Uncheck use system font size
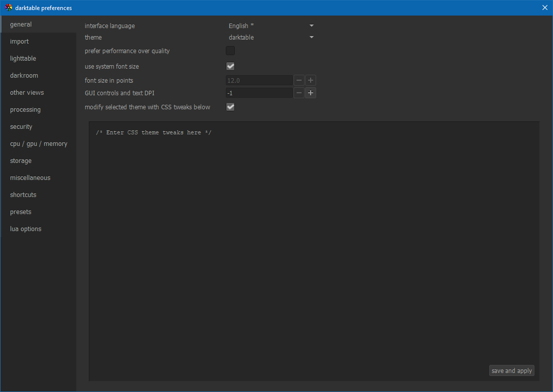This screenshot has height=392, width=553. click(x=230, y=66)
